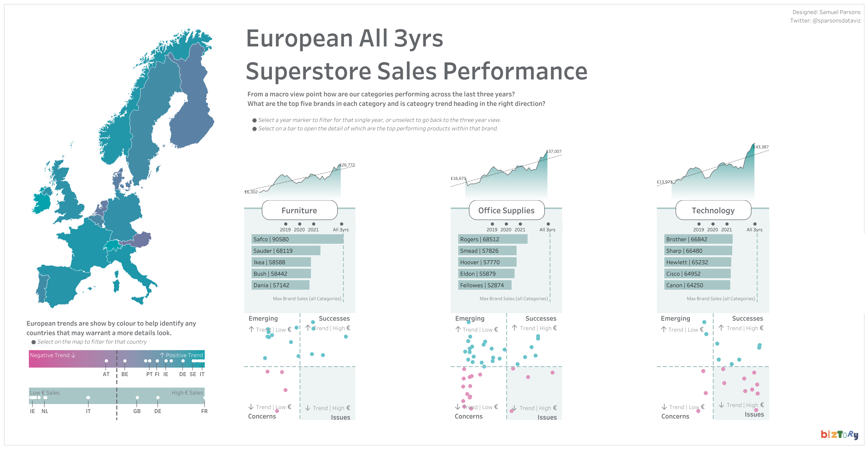Click down arrow beside Technology Issues trend label
868x449 pixels.
(722, 405)
